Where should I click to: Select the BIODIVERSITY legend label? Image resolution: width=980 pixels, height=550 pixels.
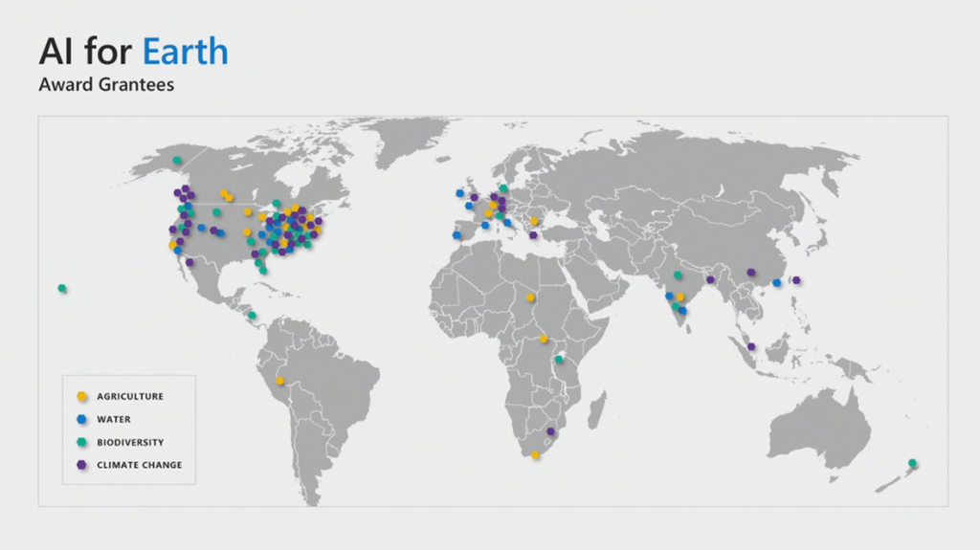point(130,442)
